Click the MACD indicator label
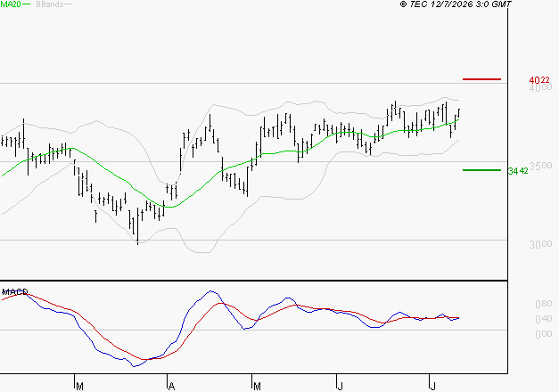Screen dimensions: 559x392 [x=15, y=292]
